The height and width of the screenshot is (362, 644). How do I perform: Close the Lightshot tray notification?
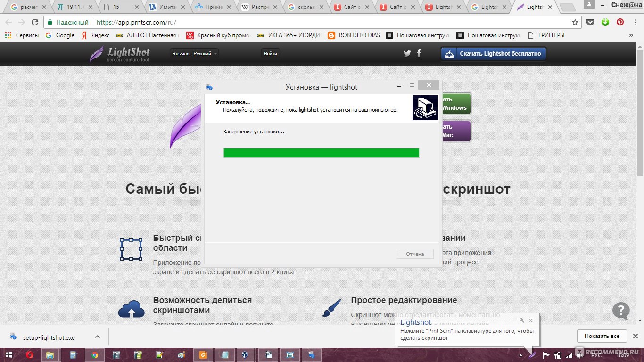pos(531,321)
